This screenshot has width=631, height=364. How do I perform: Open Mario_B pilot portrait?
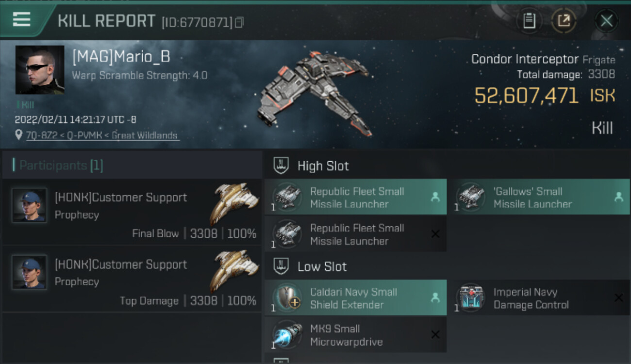coord(40,70)
